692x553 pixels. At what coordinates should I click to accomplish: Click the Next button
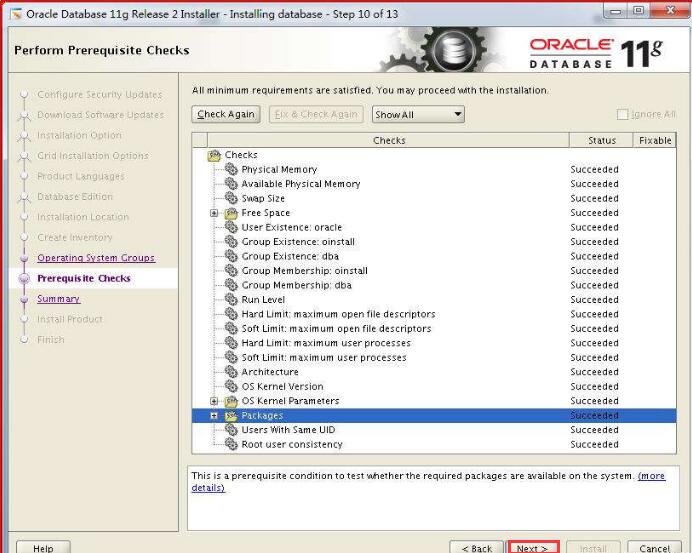click(533, 548)
